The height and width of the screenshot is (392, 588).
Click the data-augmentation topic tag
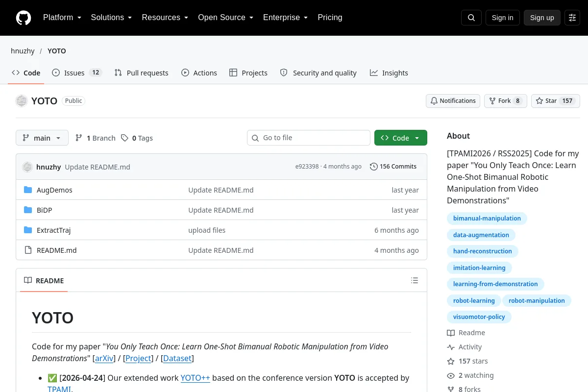[481, 235]
